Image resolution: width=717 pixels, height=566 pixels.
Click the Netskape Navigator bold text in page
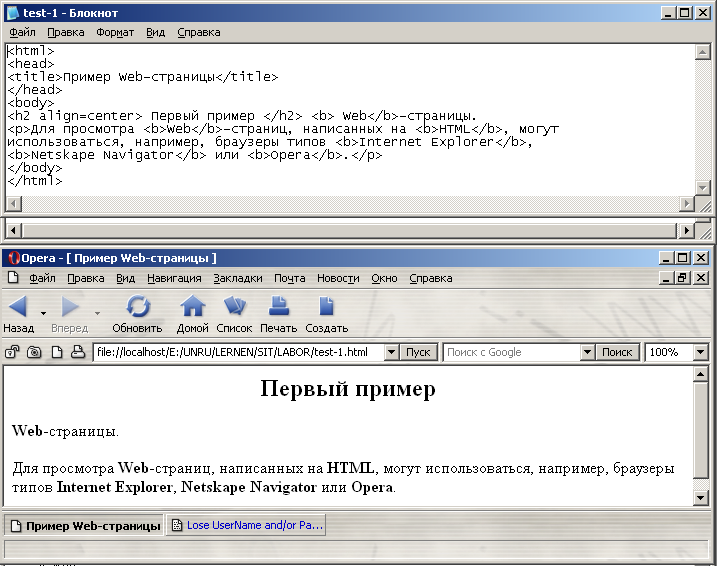coord(249,487)
